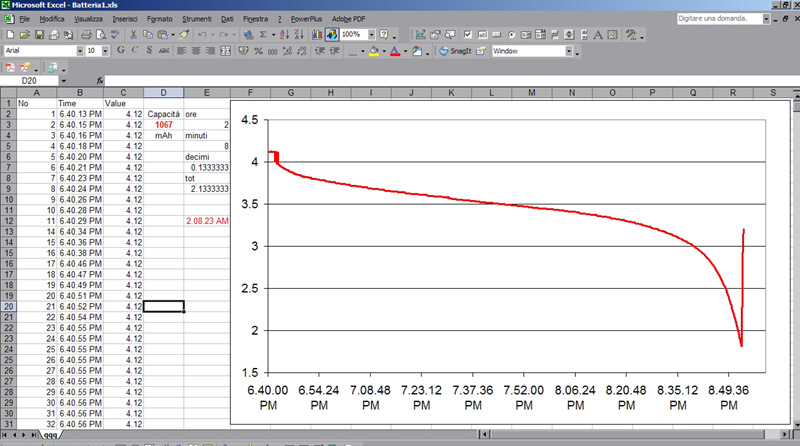Apply Percent Style with the % icon
Viewport: 800px width, 446px height.
[x=258, y=51]
